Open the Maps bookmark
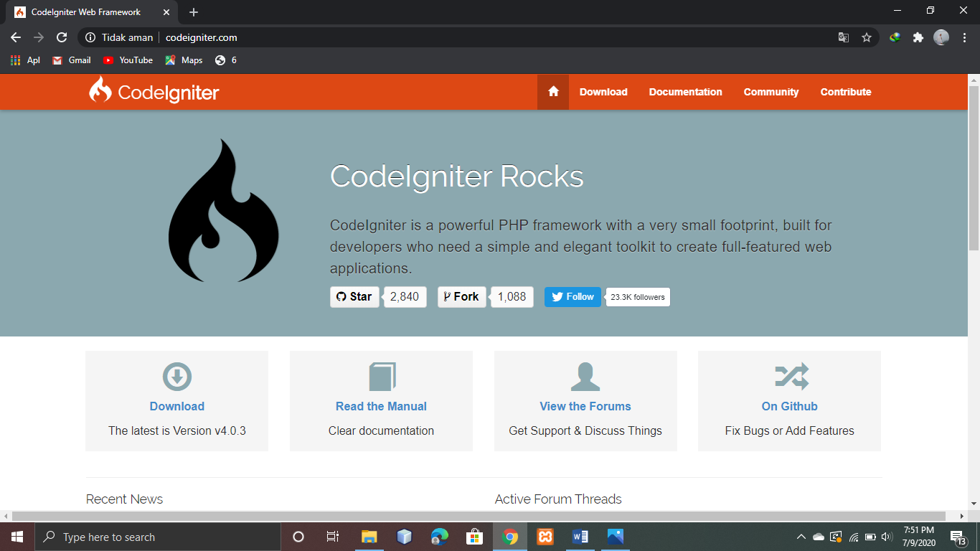This screenshot has width=980, height=551. click(x=184, y=60)
